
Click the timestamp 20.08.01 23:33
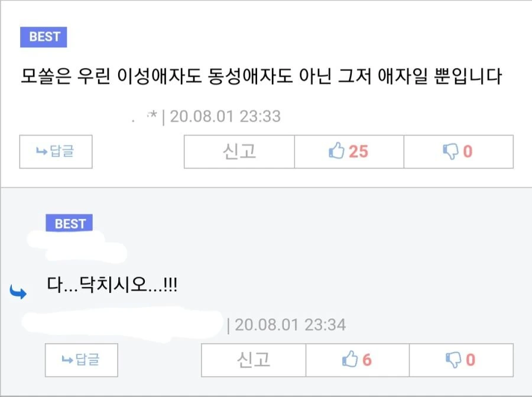pyautogui.click(x=225, y=117)
